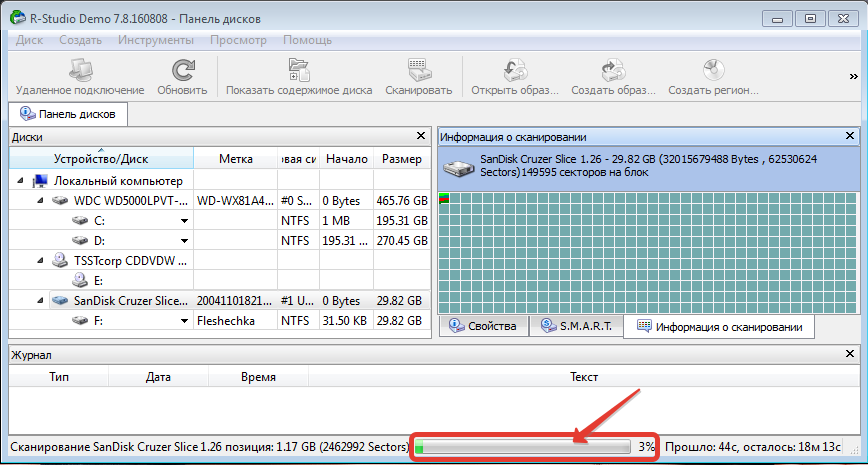
Task: Click the 3% progress percentage text
Action: [646, 446]
